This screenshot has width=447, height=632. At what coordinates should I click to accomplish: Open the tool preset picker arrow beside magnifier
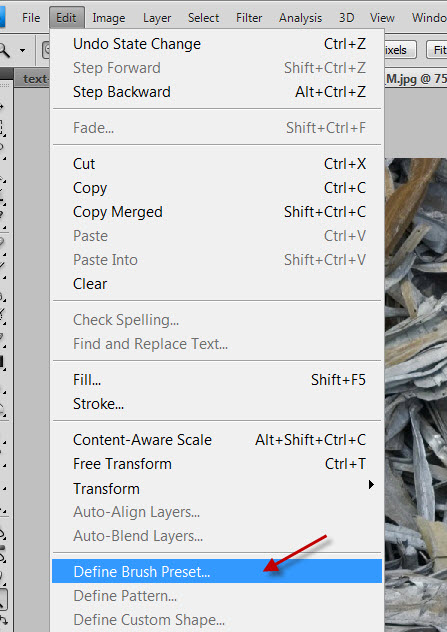click(22, 51)
